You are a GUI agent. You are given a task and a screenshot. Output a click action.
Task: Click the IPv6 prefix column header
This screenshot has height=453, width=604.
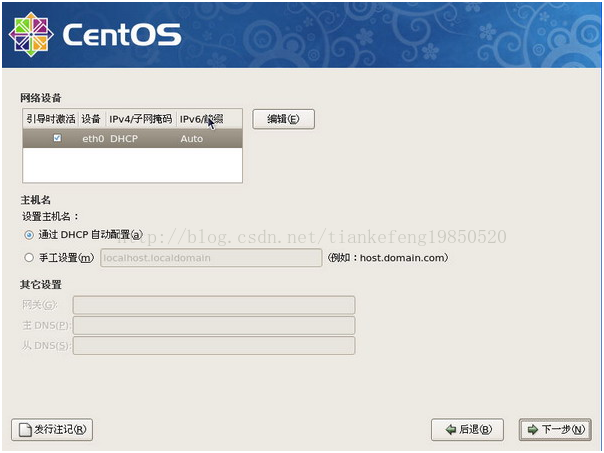pyautogui.click(x=209, y=119)
